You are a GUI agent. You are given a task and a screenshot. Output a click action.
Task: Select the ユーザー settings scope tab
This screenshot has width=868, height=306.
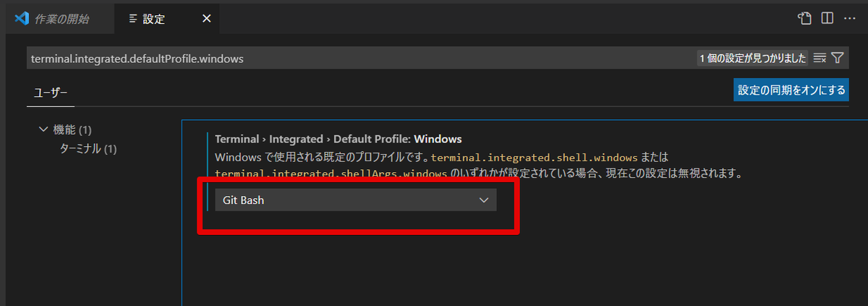coord(51,93)
